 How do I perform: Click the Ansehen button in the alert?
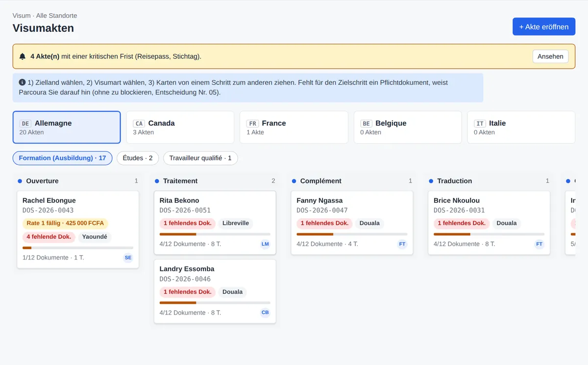550,56
